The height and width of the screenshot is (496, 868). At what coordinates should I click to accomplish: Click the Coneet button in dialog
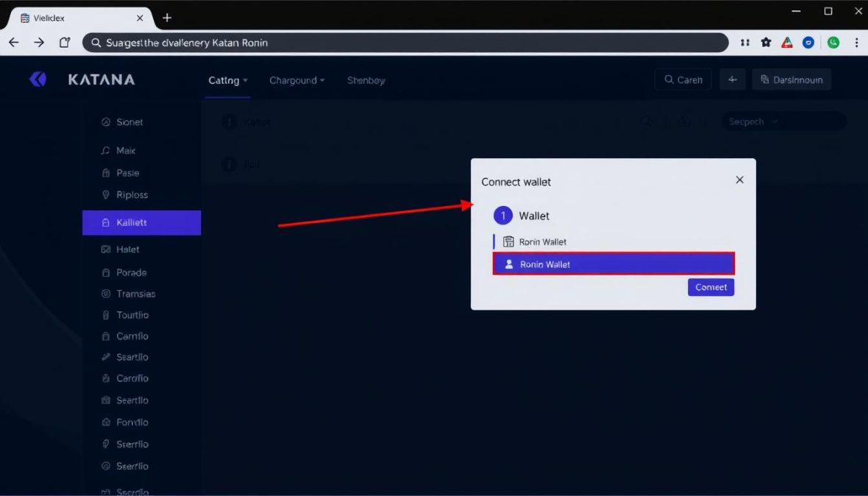pos(711,287)
